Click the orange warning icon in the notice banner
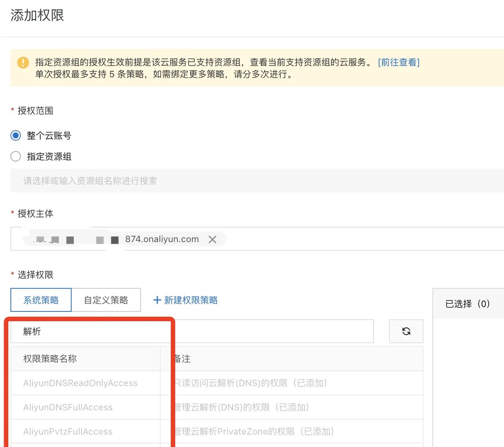The height and width of the screenshot is (447, 504). point(22,62)
